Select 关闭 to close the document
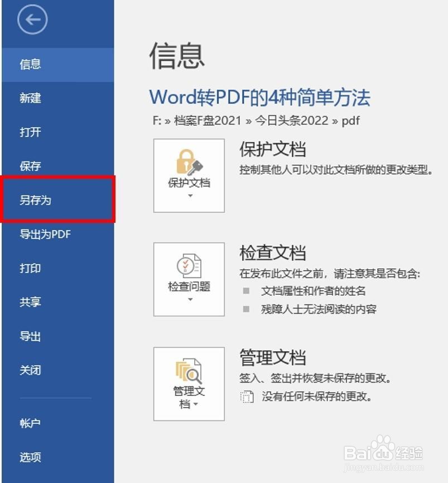 pos(30,370)
